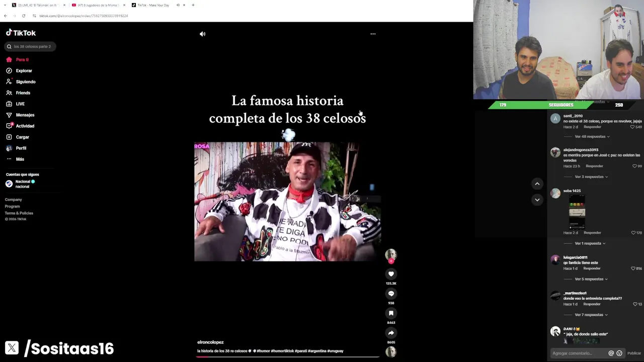Expand Ver 48 respuestas replies

point(592,137)
